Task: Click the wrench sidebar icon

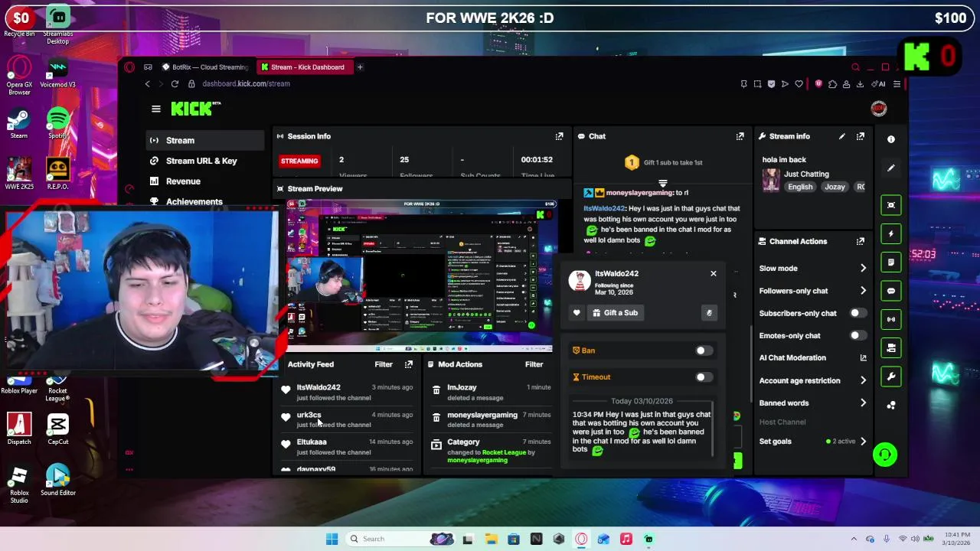Action: click(x=890, y=377)
